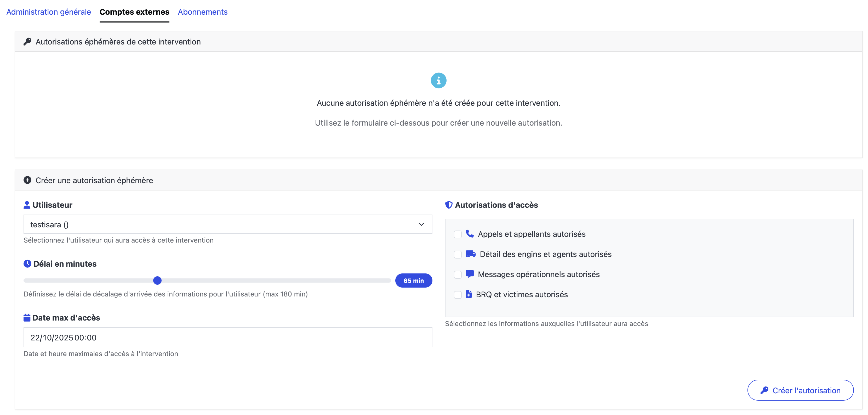
Task: Click the truck icon for Détail des engins
Action: 470,254
